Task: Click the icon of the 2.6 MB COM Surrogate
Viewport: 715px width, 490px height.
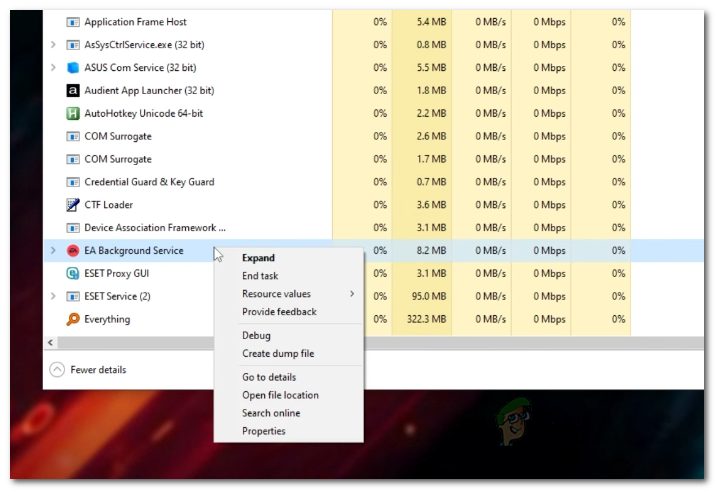Action: (73, 136)
